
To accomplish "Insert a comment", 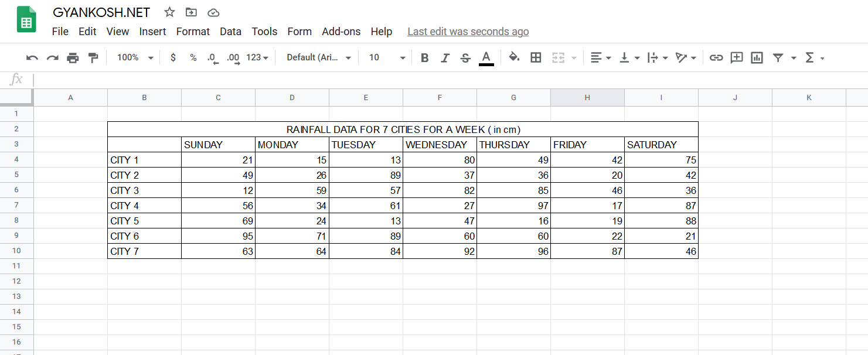I will pos(736,57).
